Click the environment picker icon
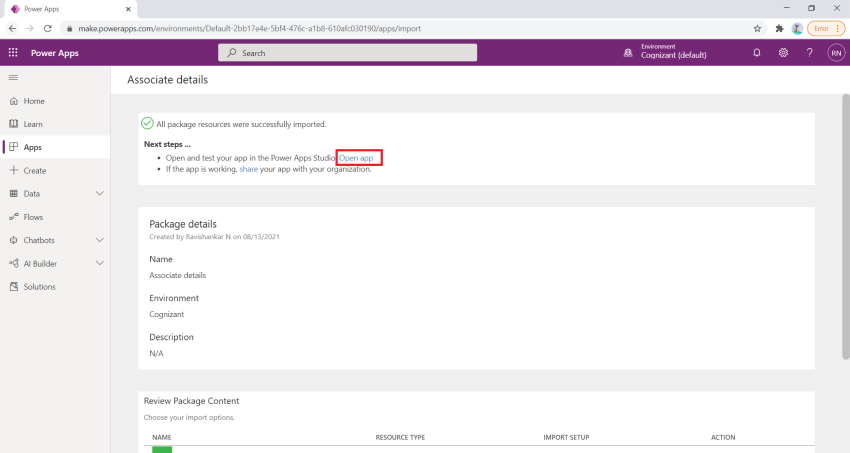Screen dimensions: 850x453 (x=628, y=53)
